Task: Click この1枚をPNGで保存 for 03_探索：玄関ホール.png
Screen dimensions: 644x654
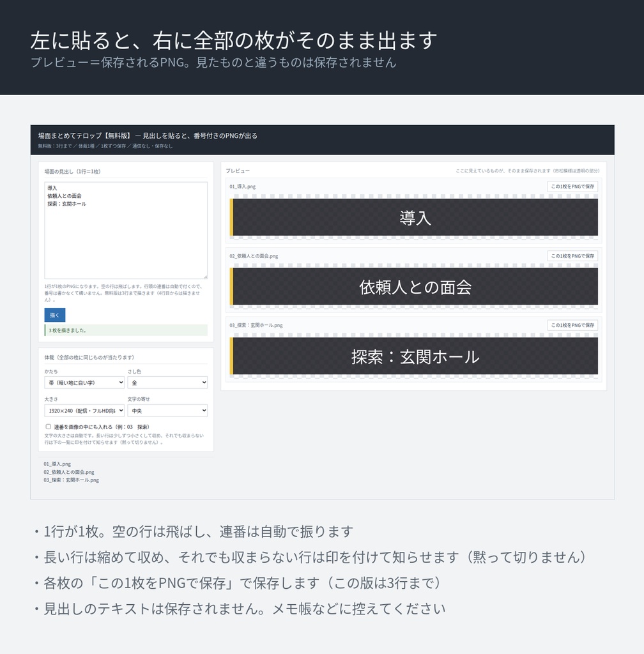Action: coord(572,325)
